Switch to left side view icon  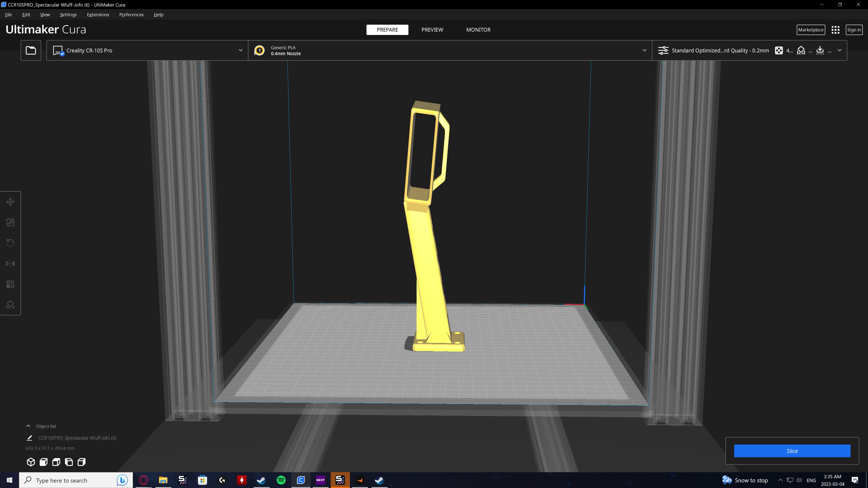tap(69, 462)
